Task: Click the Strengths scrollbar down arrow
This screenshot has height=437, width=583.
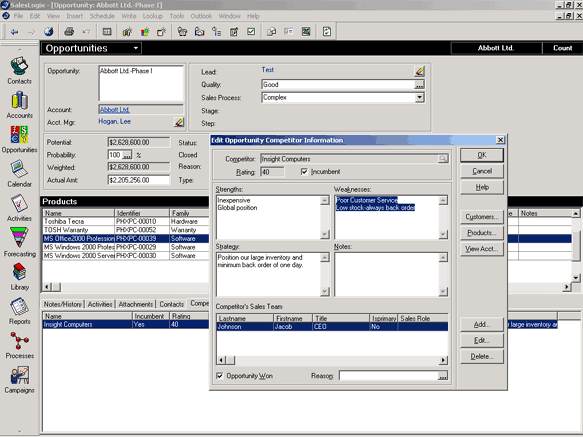Action: point(325,234)
